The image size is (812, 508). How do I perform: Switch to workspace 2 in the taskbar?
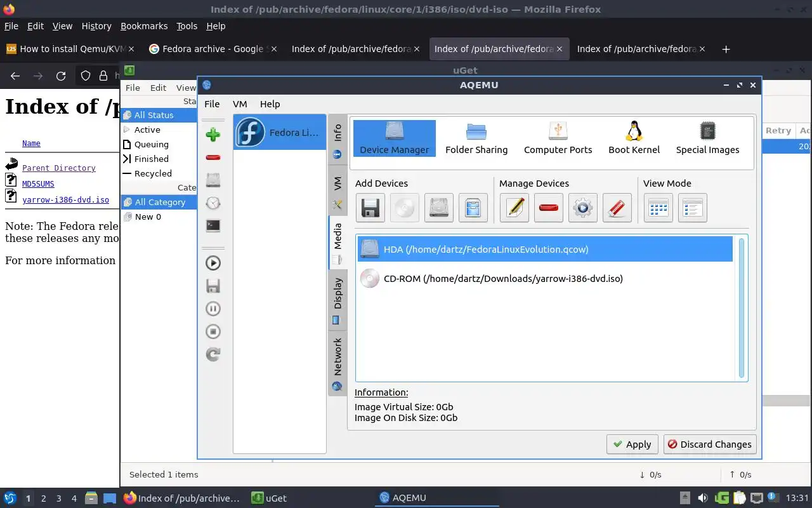(x=44, y=498)
